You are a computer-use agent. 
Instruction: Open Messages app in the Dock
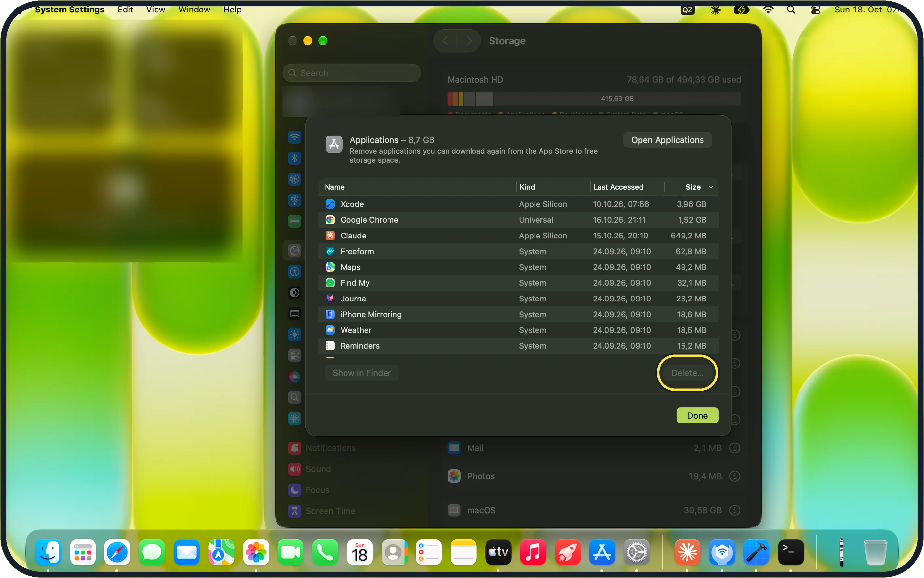click(152, 552)
